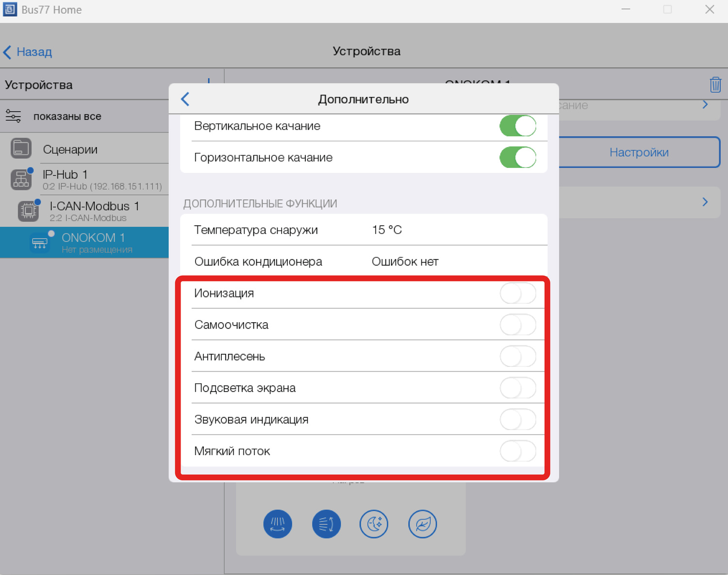Image resolution: width=728 pixels, height=575 pixels.
Task: Select the Сценарии folder icon
Action: pos(21,149)
